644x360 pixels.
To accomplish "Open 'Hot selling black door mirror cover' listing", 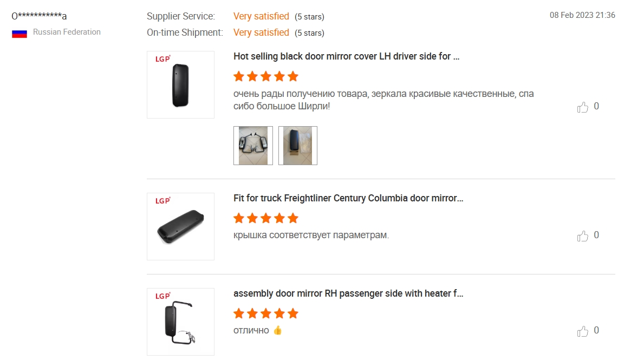I will 346,56.
